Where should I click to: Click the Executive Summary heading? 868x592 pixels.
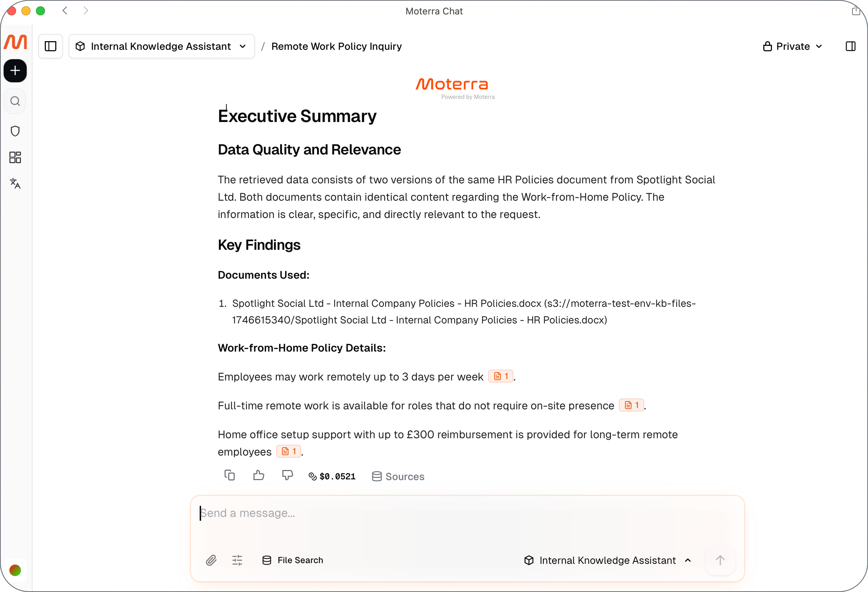click(x=297, y=116)
